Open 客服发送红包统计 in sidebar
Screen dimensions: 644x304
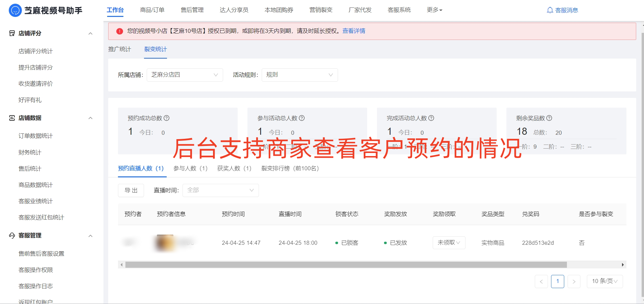41,217
